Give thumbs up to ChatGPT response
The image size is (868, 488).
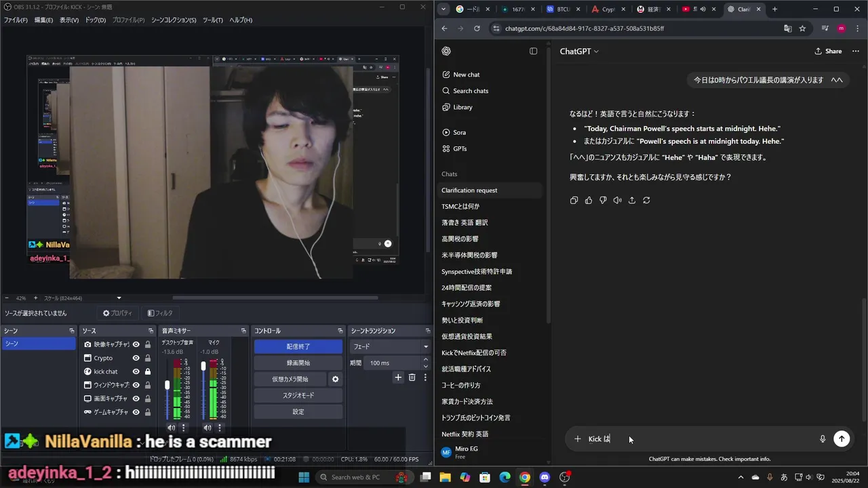point(589,201)
